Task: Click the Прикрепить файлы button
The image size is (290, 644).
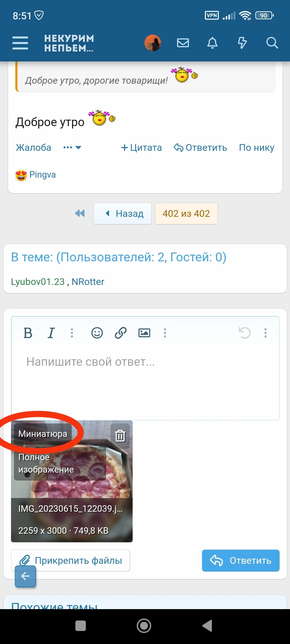Action: pyautogui.click(x=71, y=561)
